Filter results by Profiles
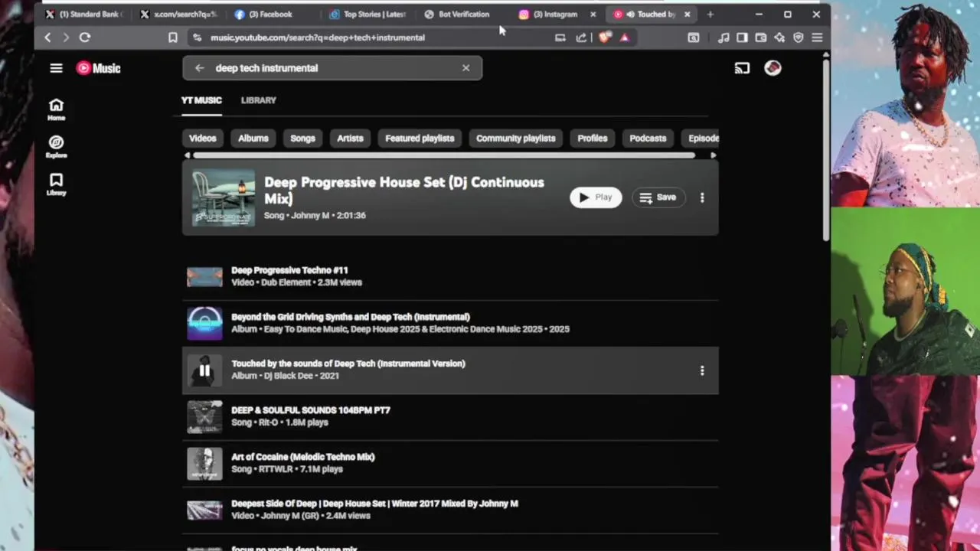 click(592, 139)
